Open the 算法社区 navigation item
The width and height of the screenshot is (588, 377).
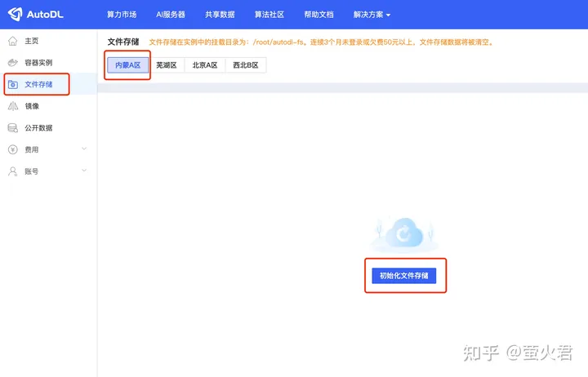(x=269, y=15)
